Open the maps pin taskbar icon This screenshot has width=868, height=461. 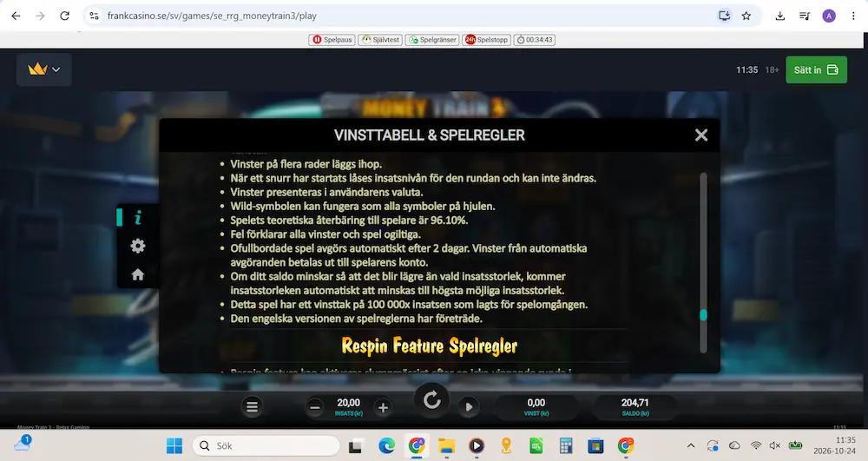click(506, 445)
